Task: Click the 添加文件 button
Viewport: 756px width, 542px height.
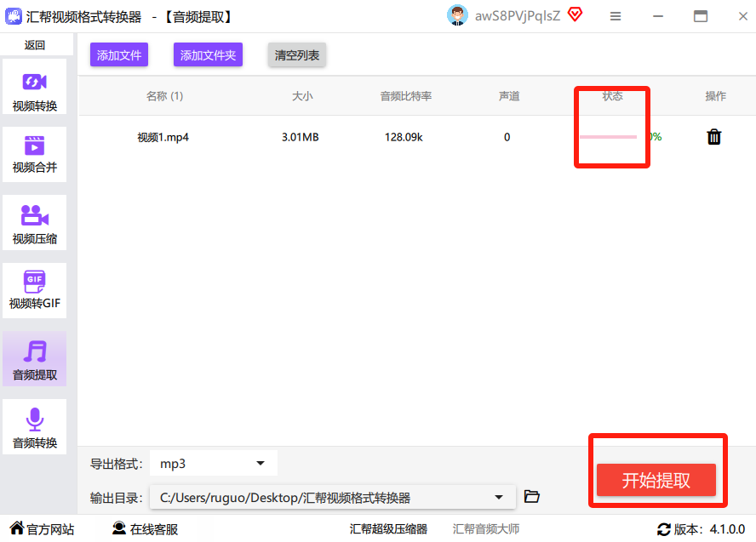Action: (119, 55)
